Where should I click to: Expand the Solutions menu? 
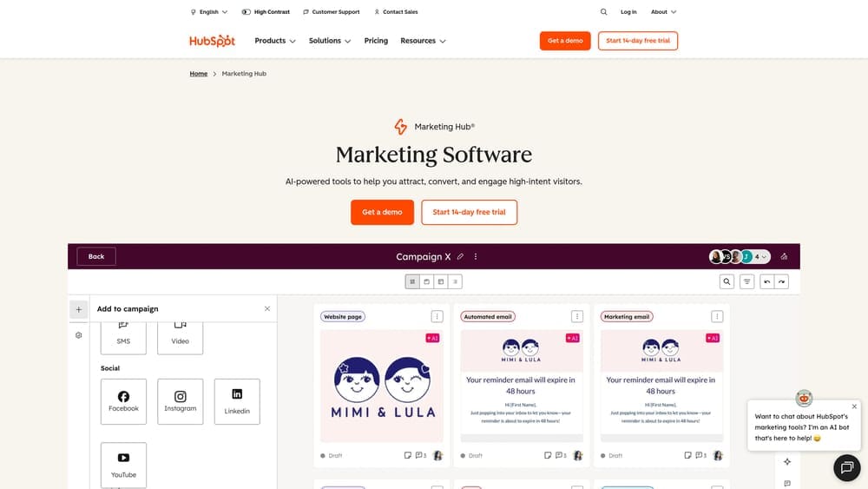tap(330, 41)
